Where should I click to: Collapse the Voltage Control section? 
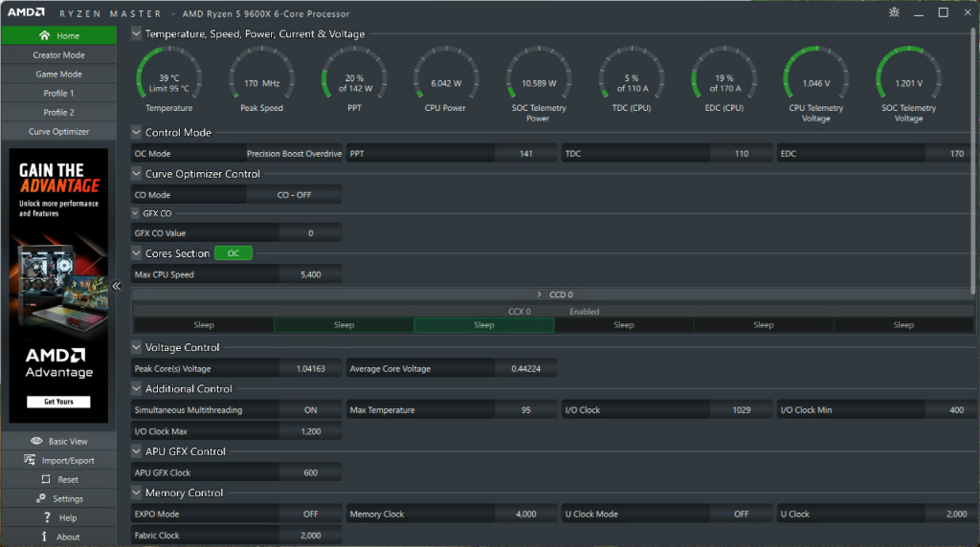coord(136,347)
